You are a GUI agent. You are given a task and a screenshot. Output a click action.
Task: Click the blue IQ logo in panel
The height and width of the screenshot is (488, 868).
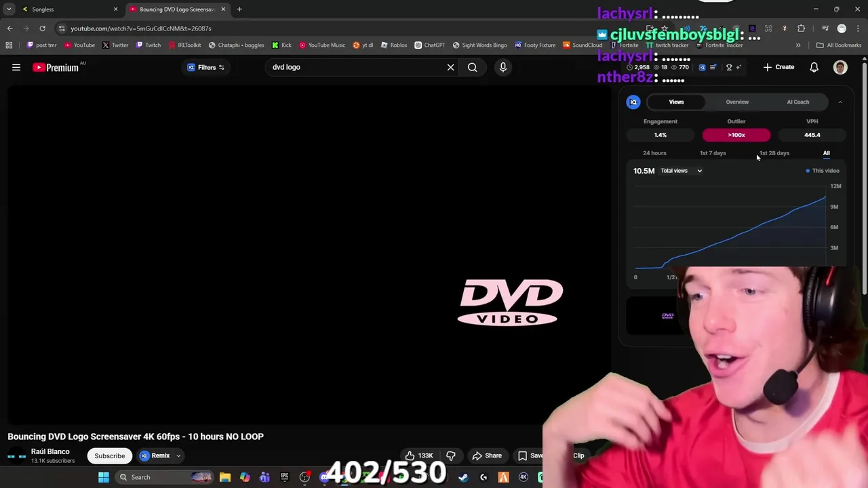(x=633, y=102)
